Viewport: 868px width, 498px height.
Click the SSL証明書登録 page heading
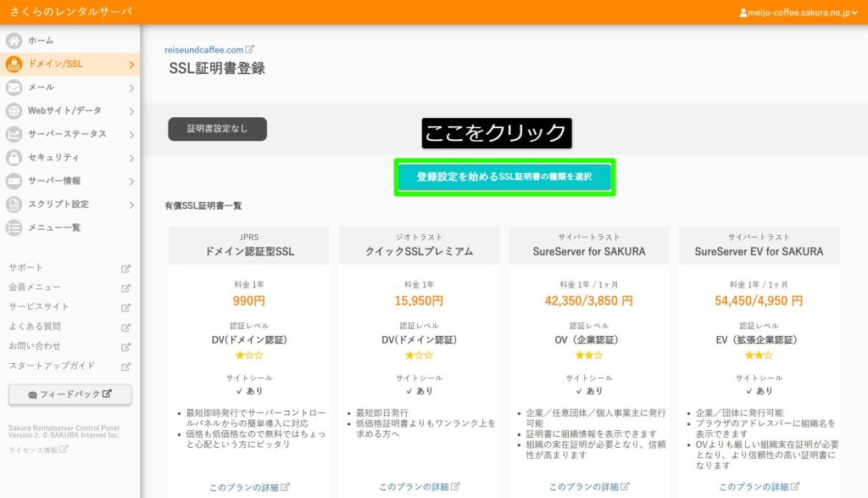(x=217, y=68)
